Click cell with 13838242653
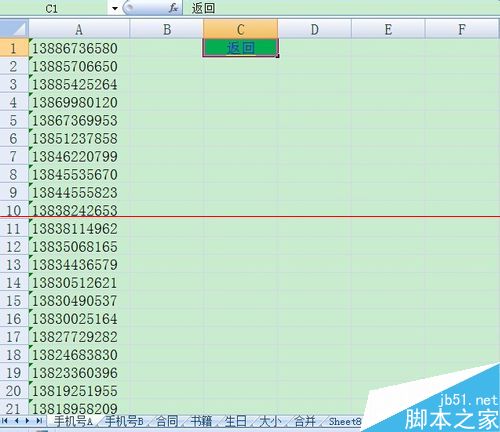Image resolution: width=500 pixels, height=432 pixels. click(79, 210)
